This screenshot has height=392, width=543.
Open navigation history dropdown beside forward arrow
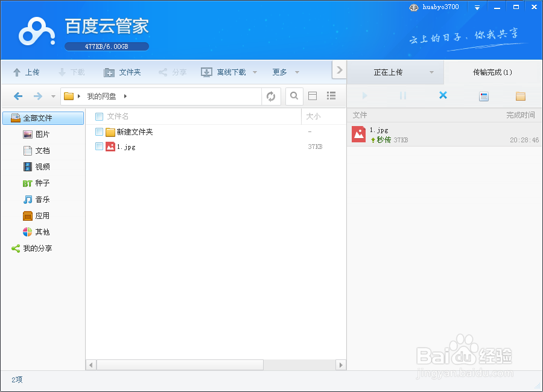(x=52, y=96)
